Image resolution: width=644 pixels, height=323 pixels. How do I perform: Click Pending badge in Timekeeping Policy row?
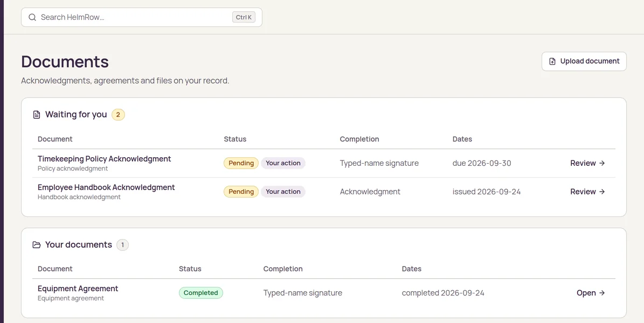coord(241,163)
